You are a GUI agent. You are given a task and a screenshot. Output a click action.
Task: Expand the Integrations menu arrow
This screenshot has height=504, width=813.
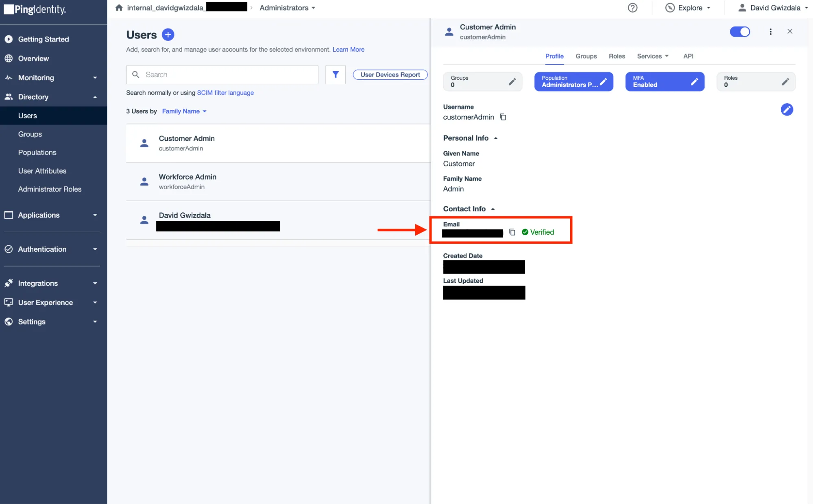(x=95, y=284)
